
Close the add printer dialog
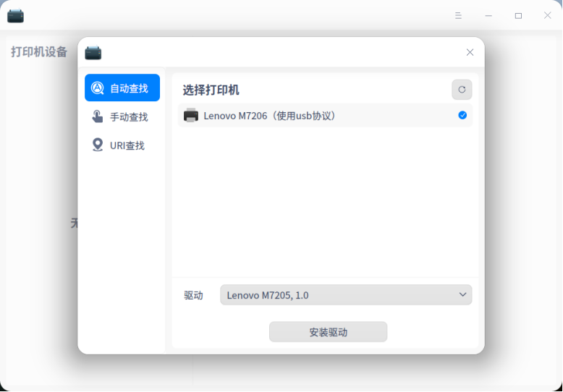pyautogui.click(x=470, y=52)
